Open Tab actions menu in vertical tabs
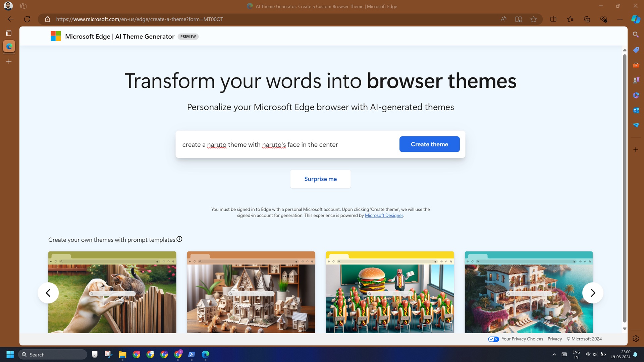This screenshot has width=644, height=362. (9, 33)
